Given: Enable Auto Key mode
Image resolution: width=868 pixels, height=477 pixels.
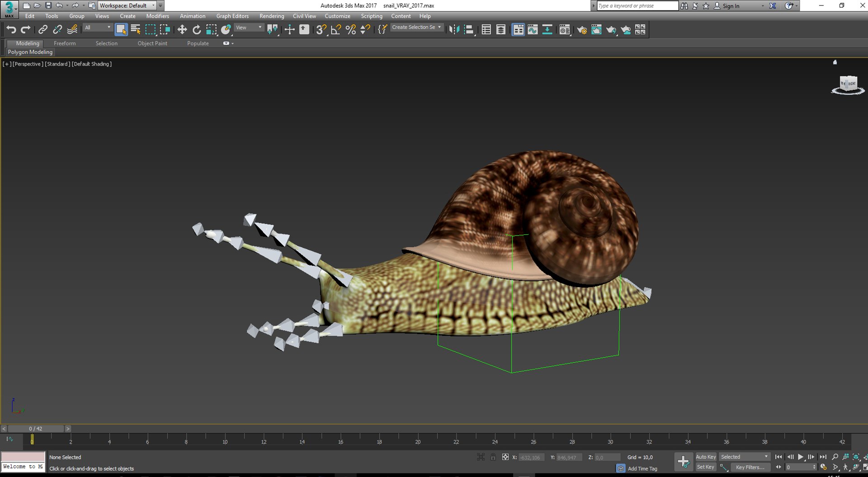Looking at the screenshot, I should (x=706, y=457).
